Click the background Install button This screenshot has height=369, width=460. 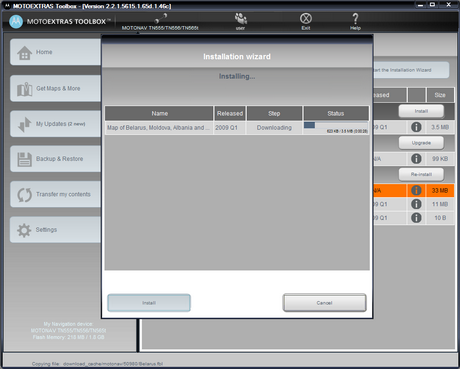[421, 111]
